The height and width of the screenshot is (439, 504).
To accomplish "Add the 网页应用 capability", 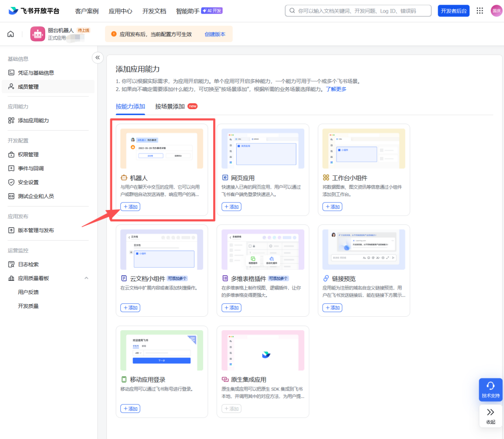I will 231,207.
